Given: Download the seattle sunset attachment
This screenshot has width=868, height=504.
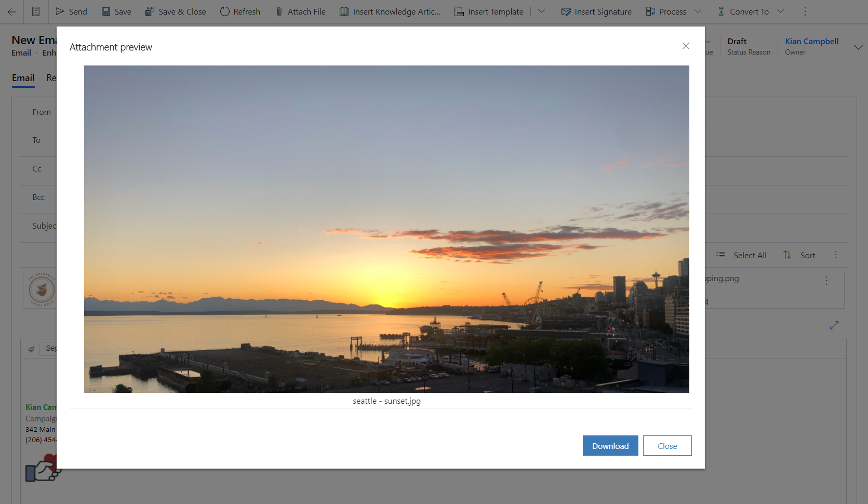Looking at the screenshot, I should 610,446.
